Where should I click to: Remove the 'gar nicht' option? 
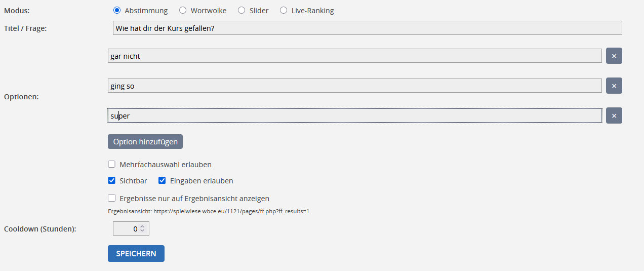tap(614, 56)
